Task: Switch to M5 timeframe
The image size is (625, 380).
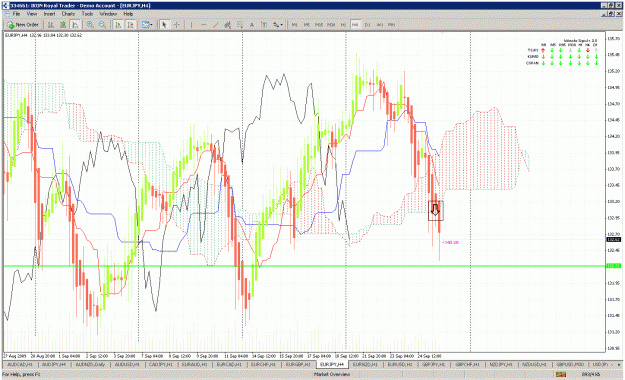Action: (307, 25)
